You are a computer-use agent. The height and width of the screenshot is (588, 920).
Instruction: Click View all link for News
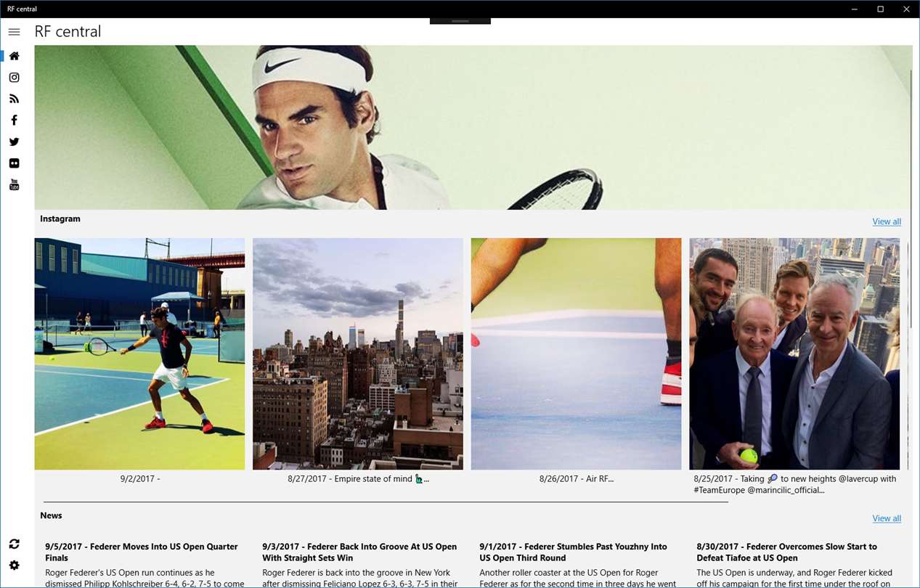[887, 518]
